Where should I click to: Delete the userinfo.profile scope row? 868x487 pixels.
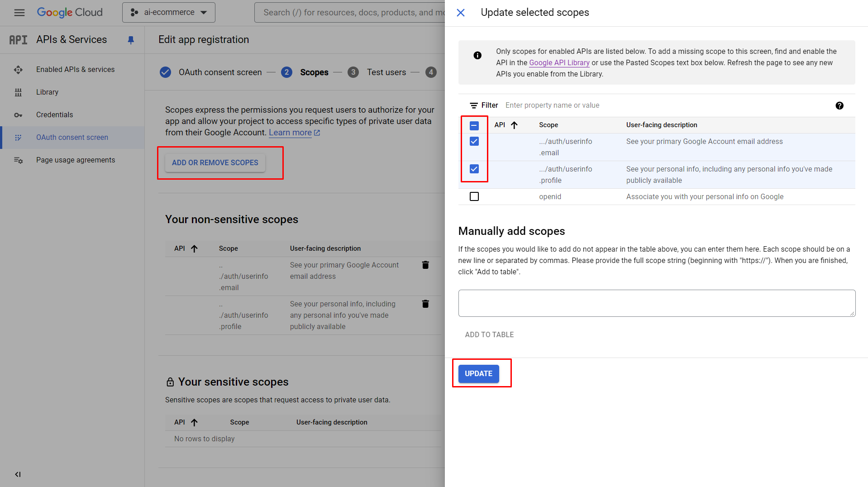(425, 304)
